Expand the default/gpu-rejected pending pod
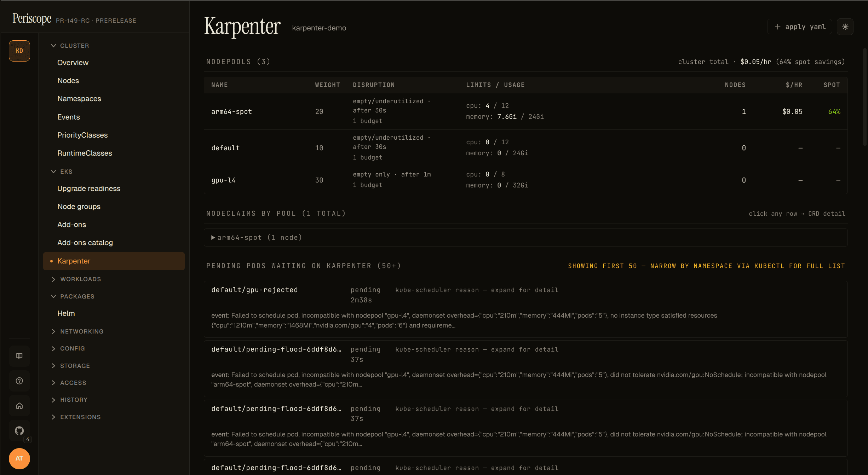The image size is (868, 475). 526,309
